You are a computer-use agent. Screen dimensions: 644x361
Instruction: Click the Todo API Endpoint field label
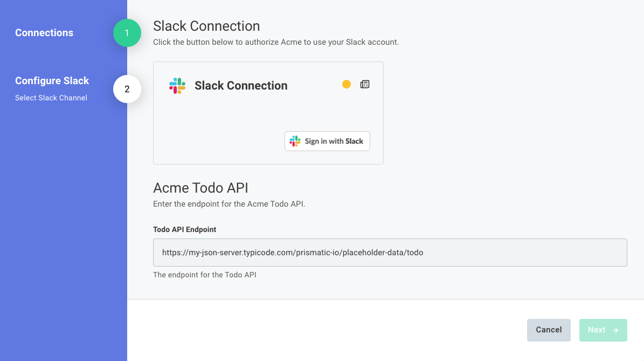pyautogui.click(x=185, y=229)
